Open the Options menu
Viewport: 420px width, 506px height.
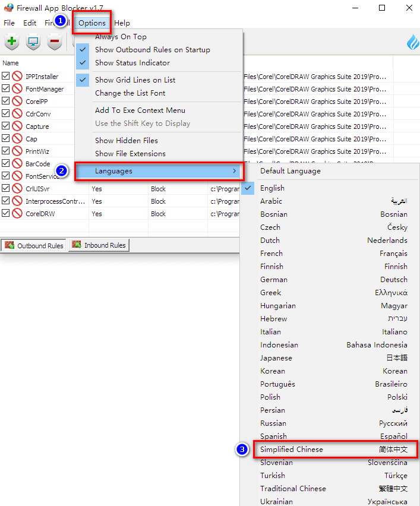coord(92,23)
